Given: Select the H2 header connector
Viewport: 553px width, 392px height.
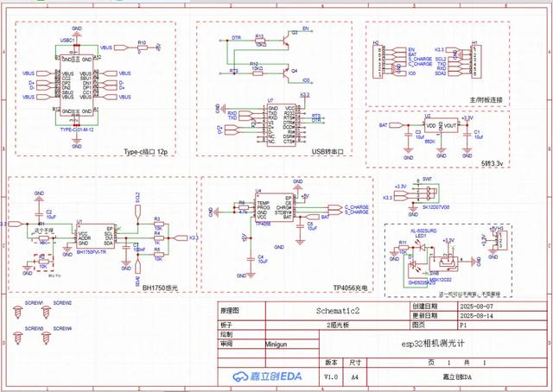Looking at the screenshot, I should [378, 61].
